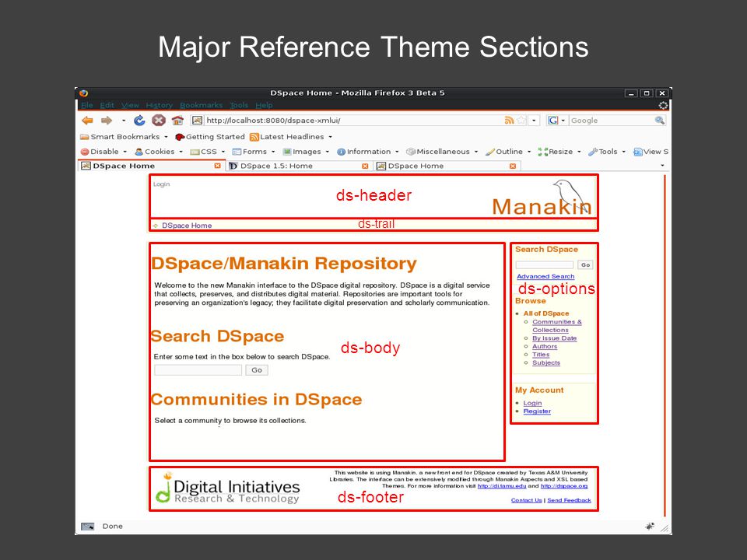Open the CSS web developer menu

(x=207, y=152)
